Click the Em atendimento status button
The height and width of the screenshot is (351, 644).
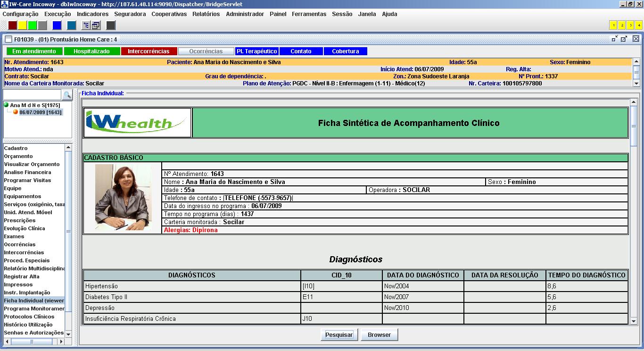(x=34, y=51)
